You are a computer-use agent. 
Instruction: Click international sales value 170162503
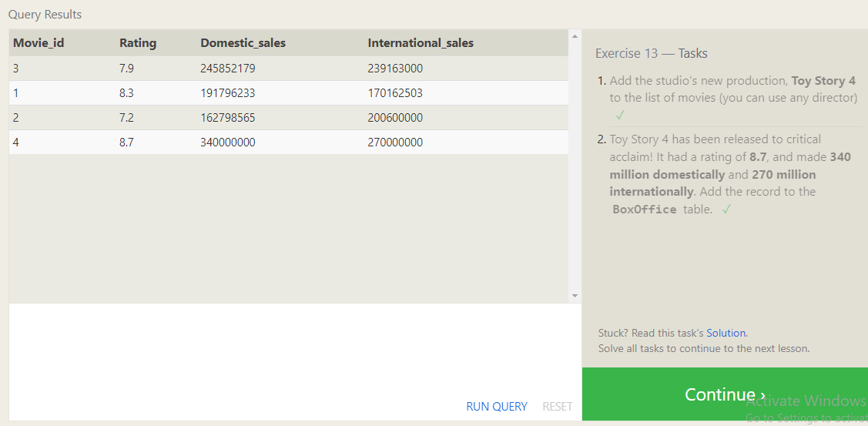click(395, 93)
